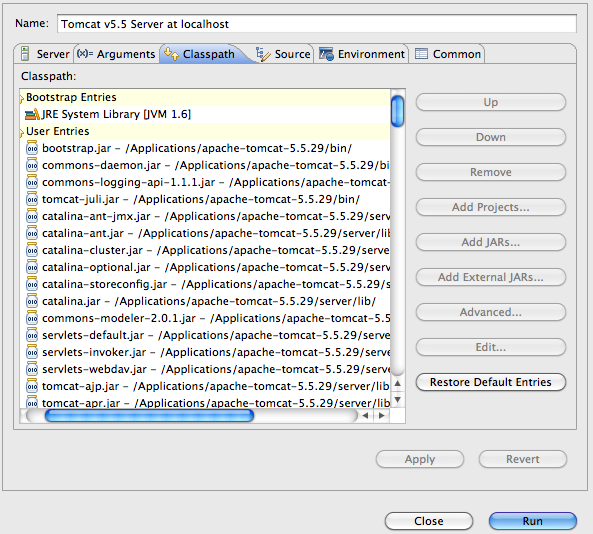593x534 pixels.
Task: Click Add Projects... button
Action: (491, 207)
